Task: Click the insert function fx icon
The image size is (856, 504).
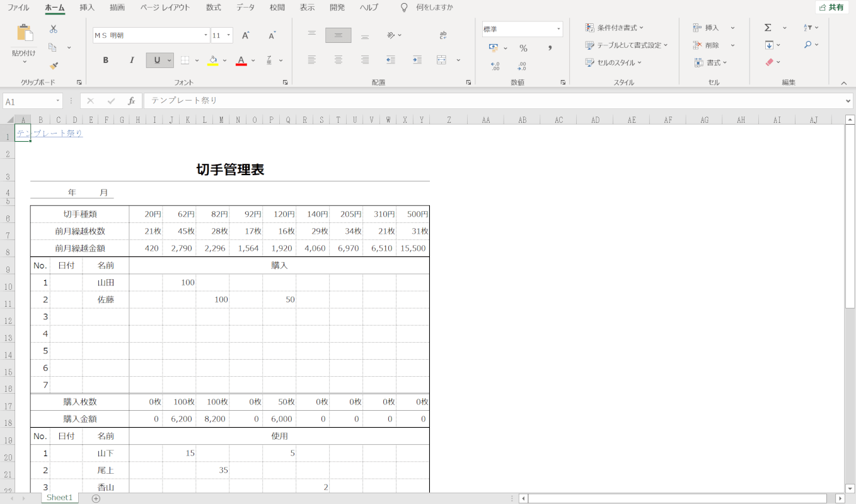Action: [132, 101]
